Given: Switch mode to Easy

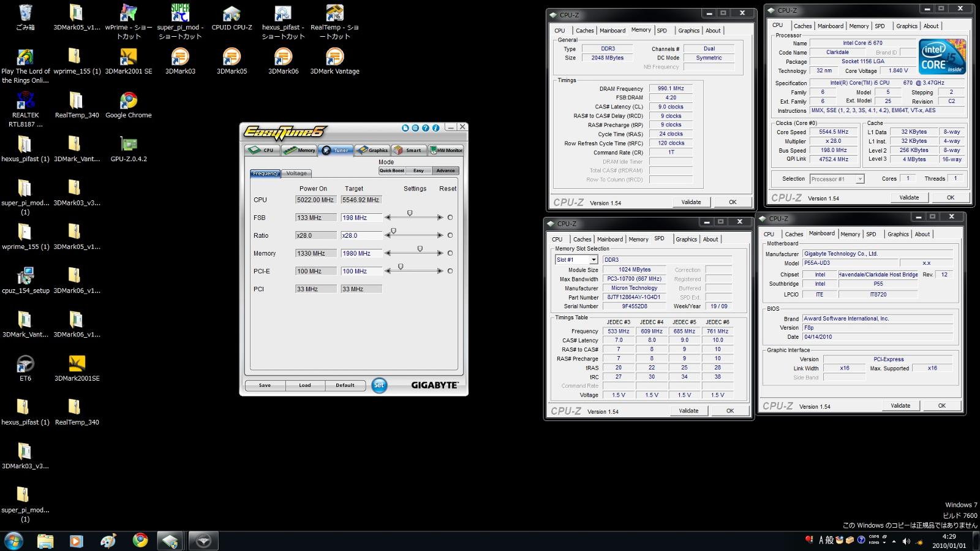Looking at the screenshot, I should coord(418,170).
